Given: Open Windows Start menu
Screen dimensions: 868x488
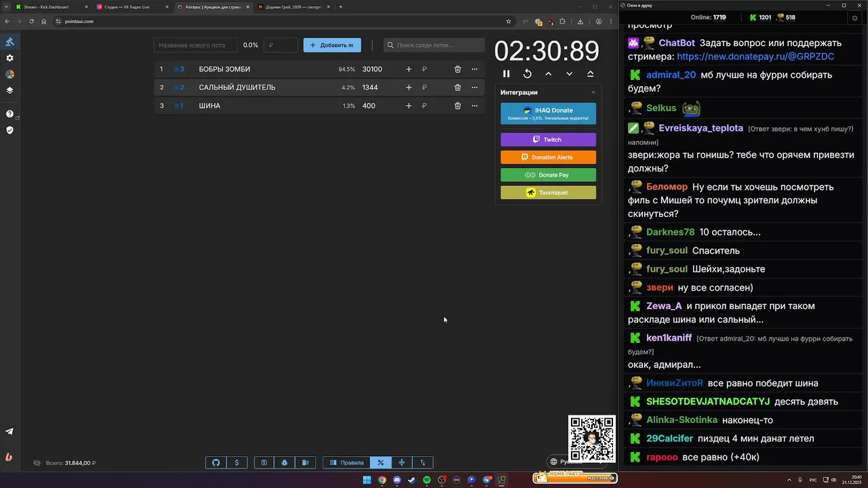Looking at the screenshot, I should 367,480.
